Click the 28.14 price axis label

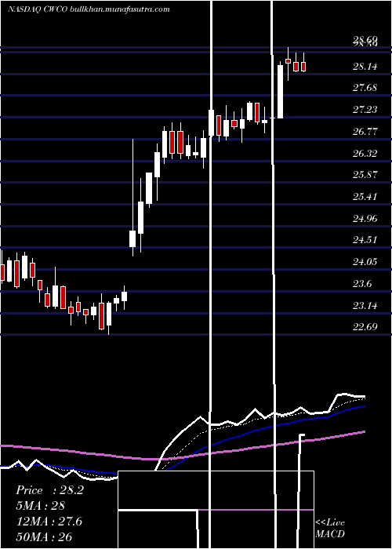pyautogui.click(x=365, y=66)
